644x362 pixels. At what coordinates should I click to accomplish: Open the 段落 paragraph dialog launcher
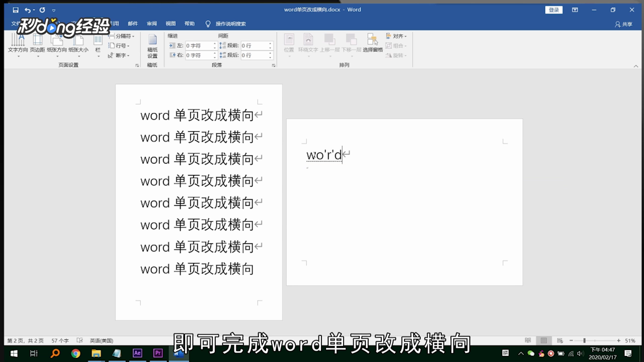(x=274, y=65)
